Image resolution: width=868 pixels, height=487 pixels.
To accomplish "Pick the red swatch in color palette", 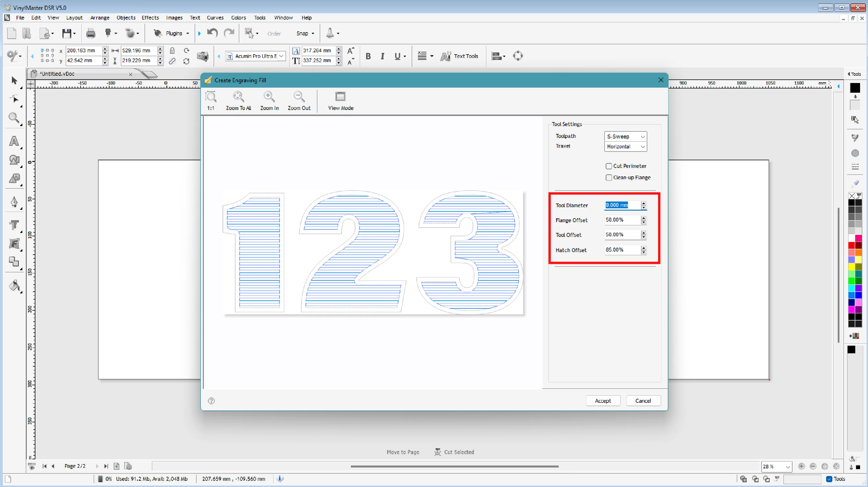I will pyautogui.click(x=852, y=245).
